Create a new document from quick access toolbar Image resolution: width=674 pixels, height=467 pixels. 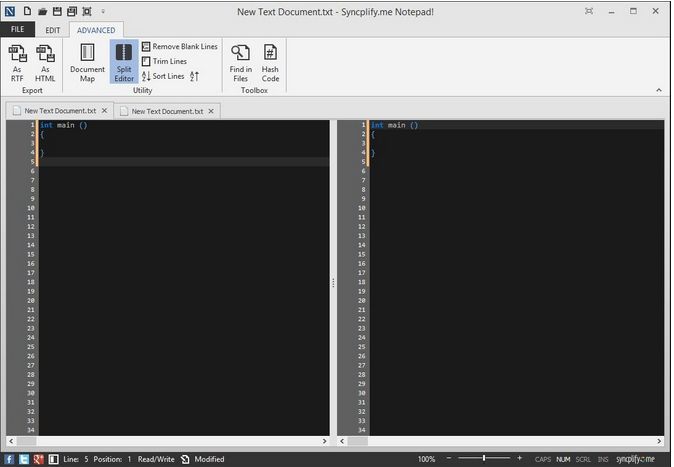coord(28,11)
